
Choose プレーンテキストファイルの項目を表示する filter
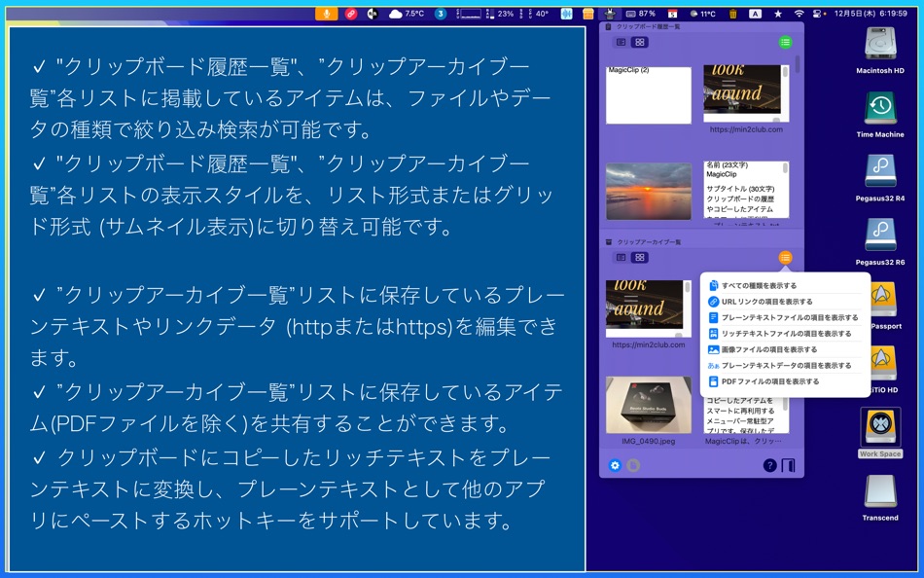tap(784, 317)
